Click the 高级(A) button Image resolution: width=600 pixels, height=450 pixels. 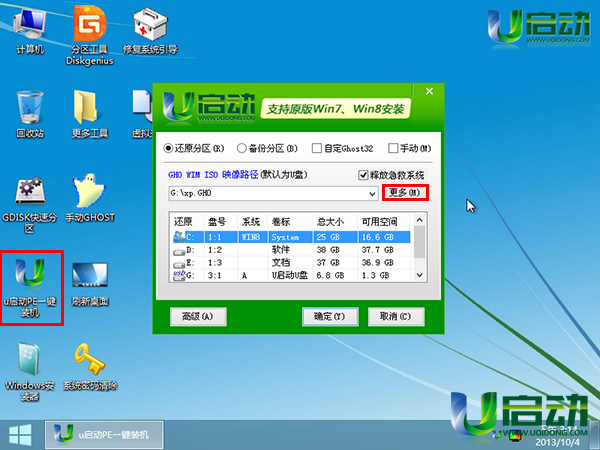click(x=198, y=317)
